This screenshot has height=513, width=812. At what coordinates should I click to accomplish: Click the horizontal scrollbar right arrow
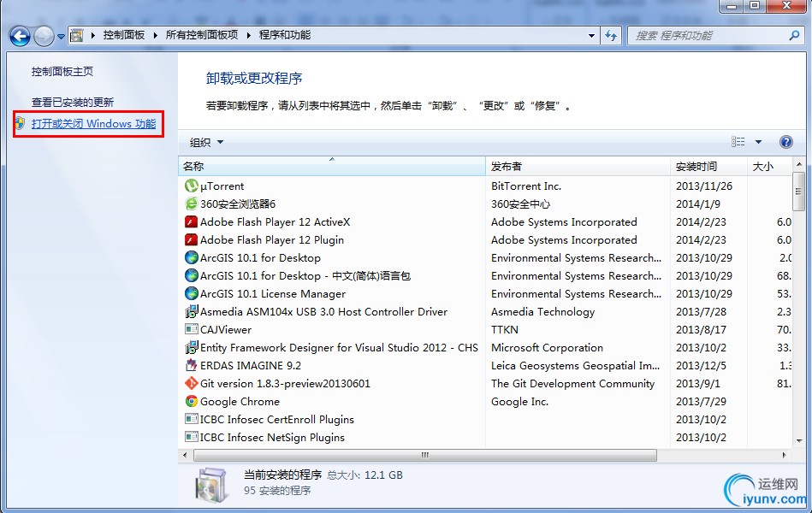784,456
